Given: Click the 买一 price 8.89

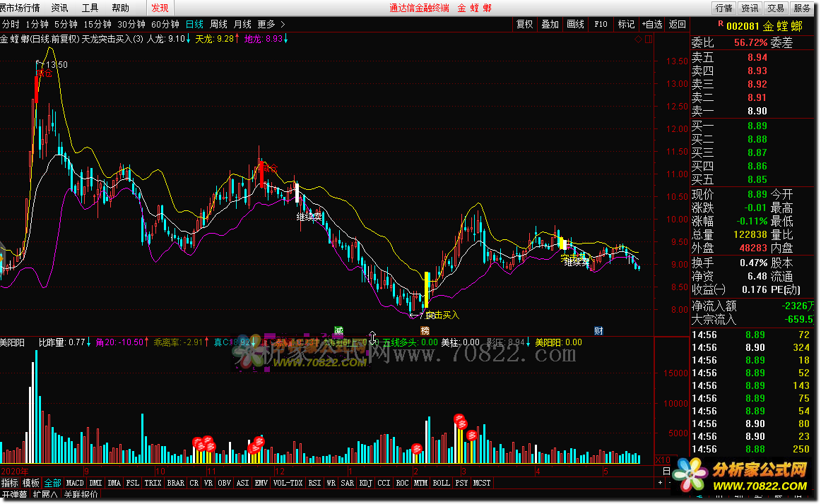Looking at the screenshot, I should click(757, 126).
